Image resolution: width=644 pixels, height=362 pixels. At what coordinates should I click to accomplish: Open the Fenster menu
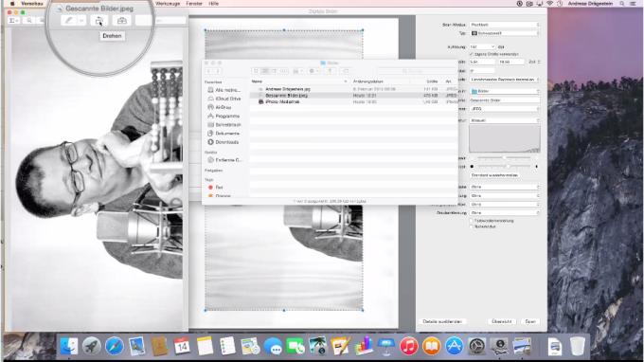[x=194, y=3]
